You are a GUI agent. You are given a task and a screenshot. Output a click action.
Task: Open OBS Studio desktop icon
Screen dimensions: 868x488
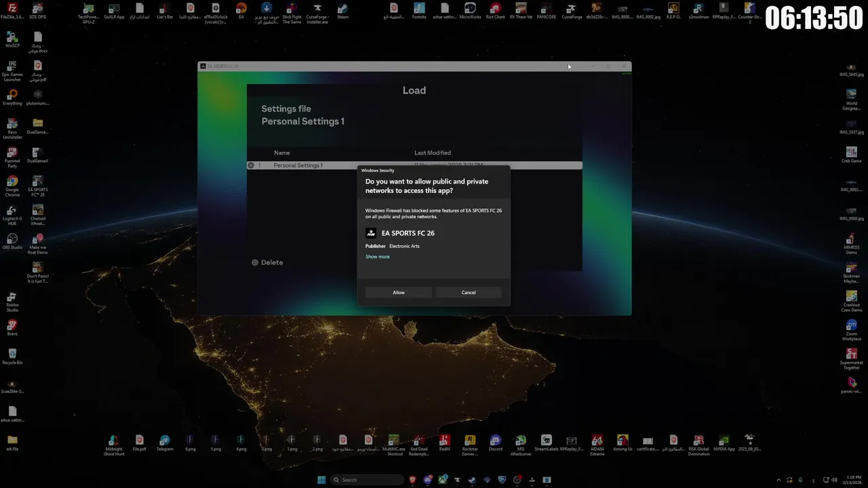coord(12,241)
